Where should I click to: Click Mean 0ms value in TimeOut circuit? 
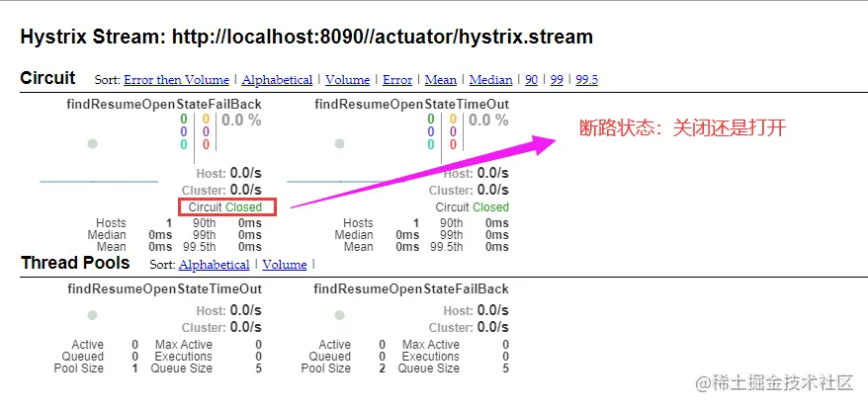407,247
